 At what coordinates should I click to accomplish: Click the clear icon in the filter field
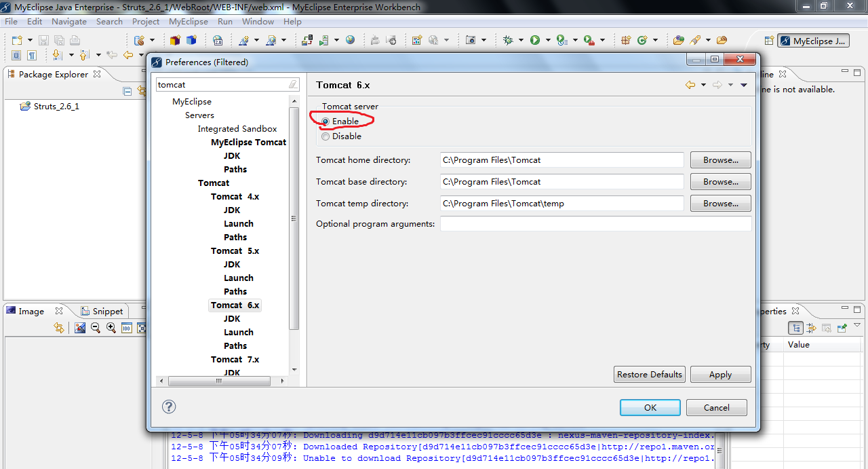point(293,85)
